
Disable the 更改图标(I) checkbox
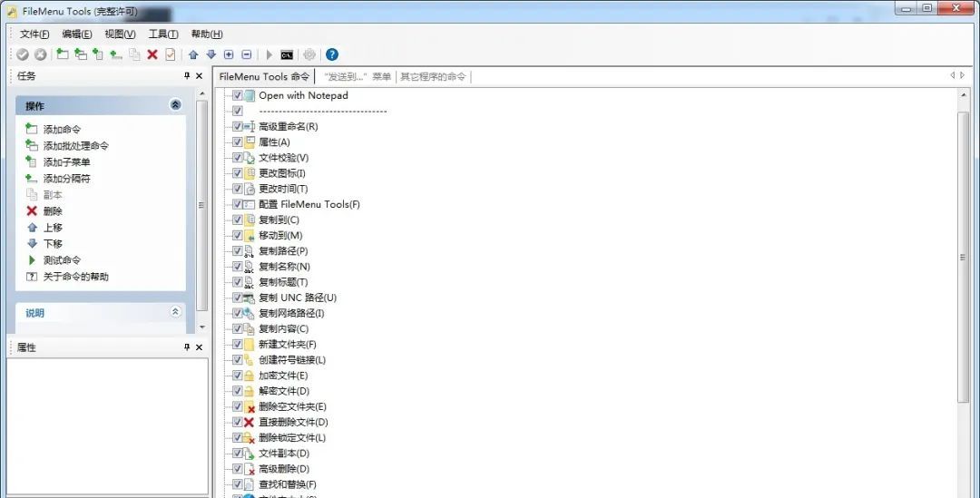click(238, 173)
